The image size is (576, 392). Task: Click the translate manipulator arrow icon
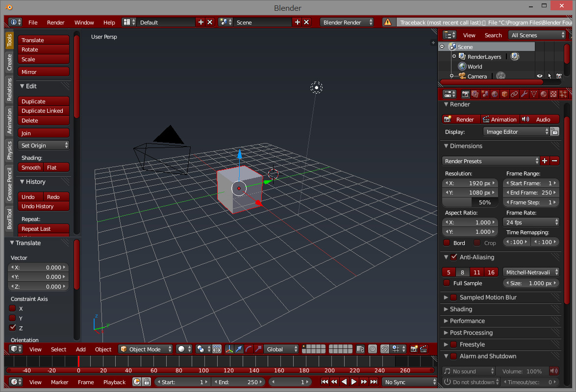(x=239, y=349)
